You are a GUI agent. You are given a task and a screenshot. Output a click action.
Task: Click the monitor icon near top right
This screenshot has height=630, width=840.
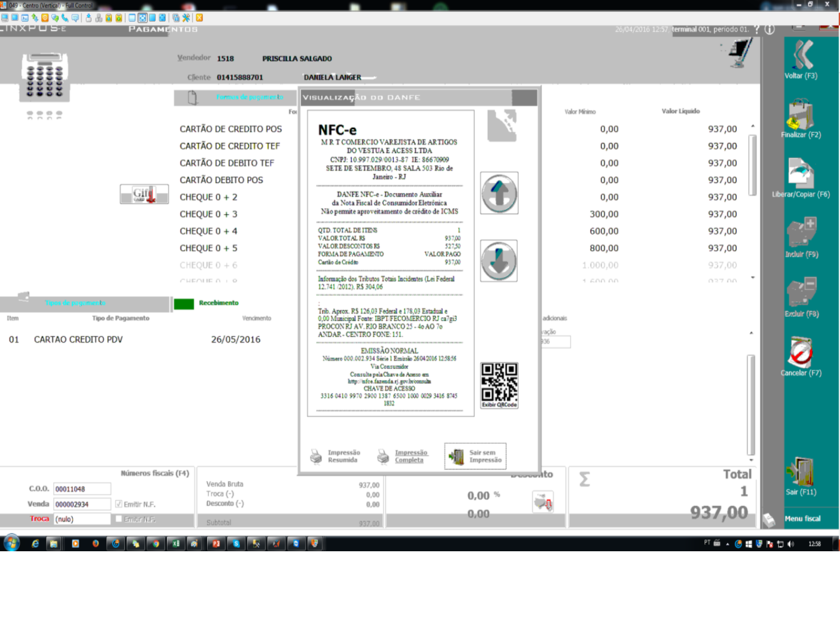click(x=740, y=54)
